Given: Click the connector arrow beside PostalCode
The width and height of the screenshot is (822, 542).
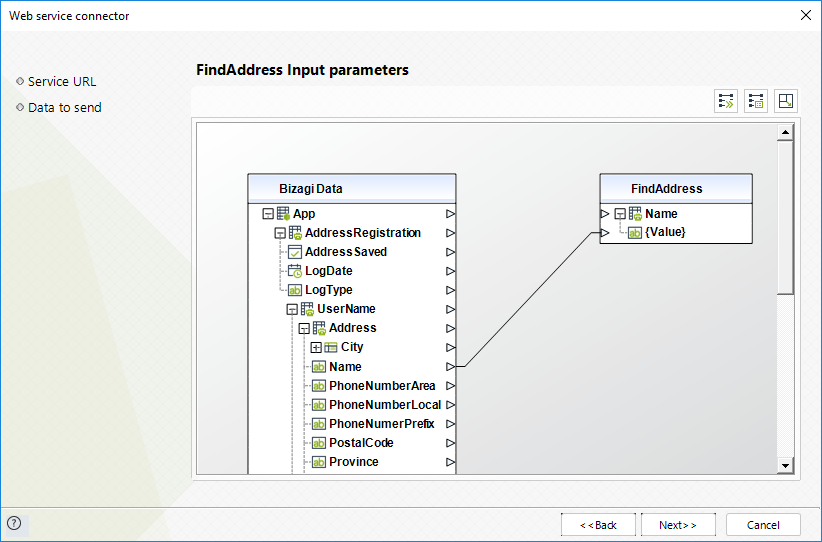Looking at the screenshot, I should pos(450,443).
